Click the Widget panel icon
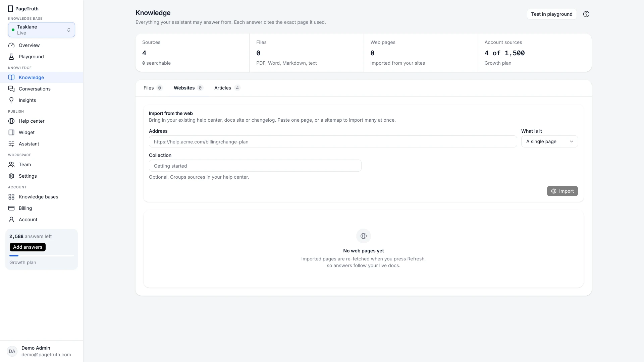The image size is (644, 362). [x=11, y=132]
